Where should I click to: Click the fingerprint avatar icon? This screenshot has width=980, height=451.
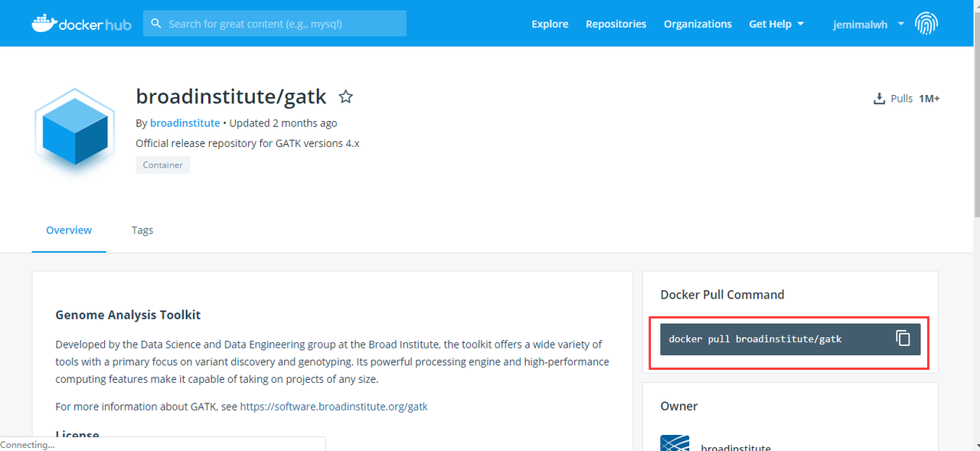point(926,24)
